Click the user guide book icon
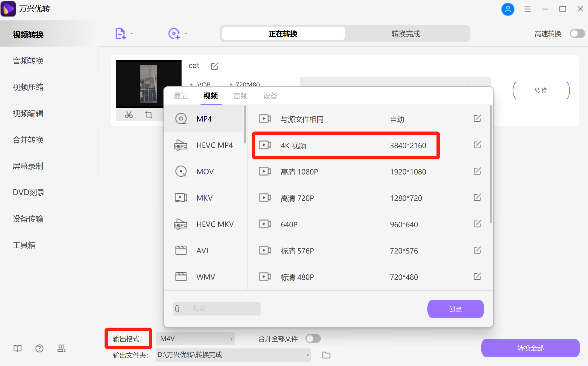The image size is (588, 366). 17,348
